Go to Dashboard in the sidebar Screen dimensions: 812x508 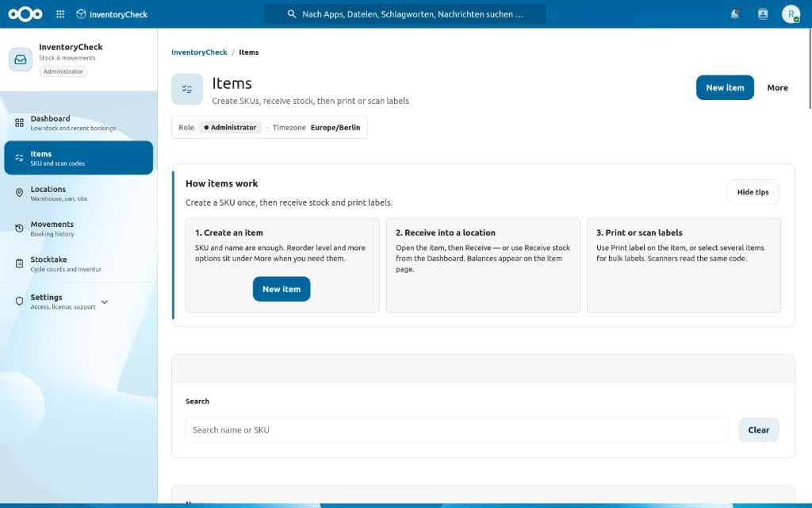click(x=79, y=123)
